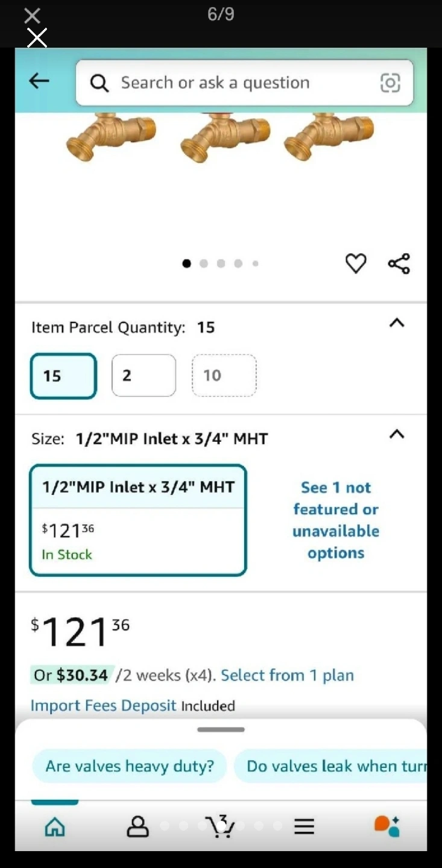The image size is (442, 868).
Task: Open the shopping cart icon
Action: (x=220, y=826)
